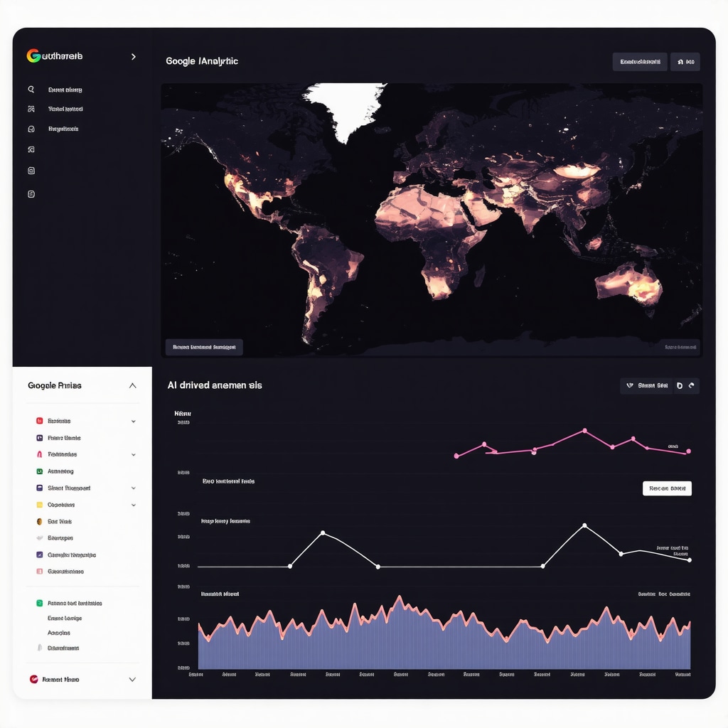728x728 pixels.
Task: Collapse the white panel with the up caret
Action: click(133, 386)
